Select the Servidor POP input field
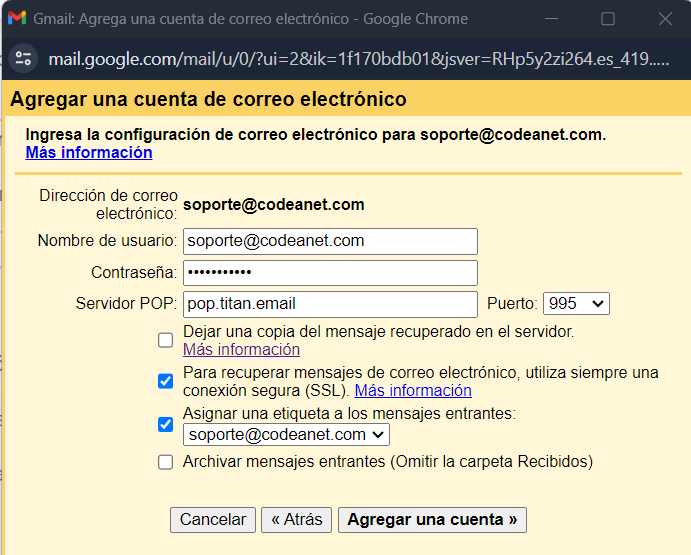Viewport: 691px width, 555px height. pyautogui.click(x=330, y=304)
